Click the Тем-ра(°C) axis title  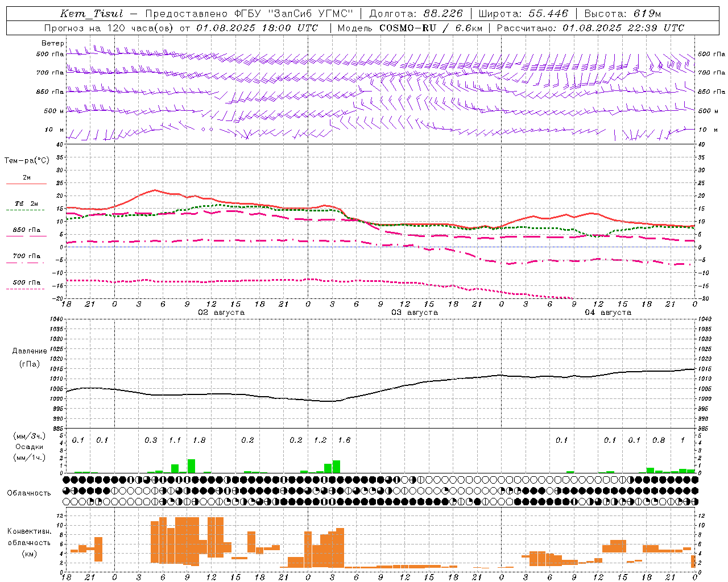click(27, 161)
